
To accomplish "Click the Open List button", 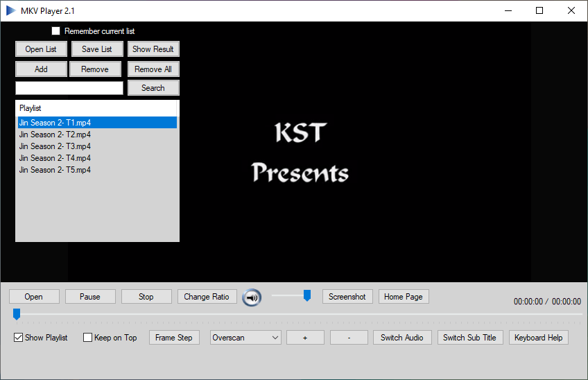I will coord(41,49).
